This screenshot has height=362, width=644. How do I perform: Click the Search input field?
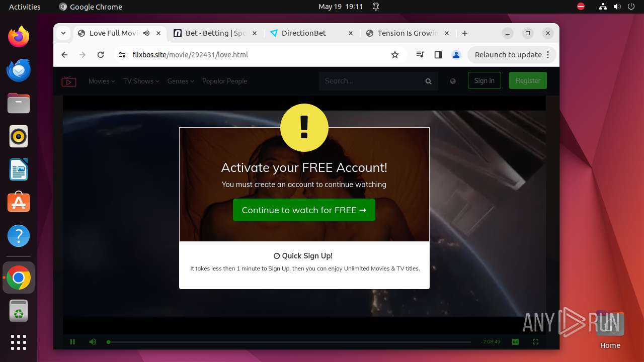(x=372, y=81)
